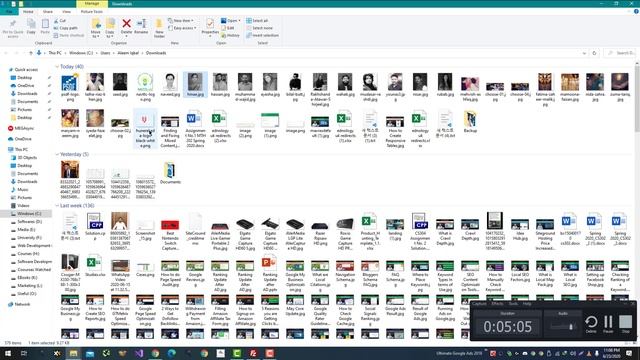Click Select all in the Select group
Screen dimensions: 640x360
[257, 20]
